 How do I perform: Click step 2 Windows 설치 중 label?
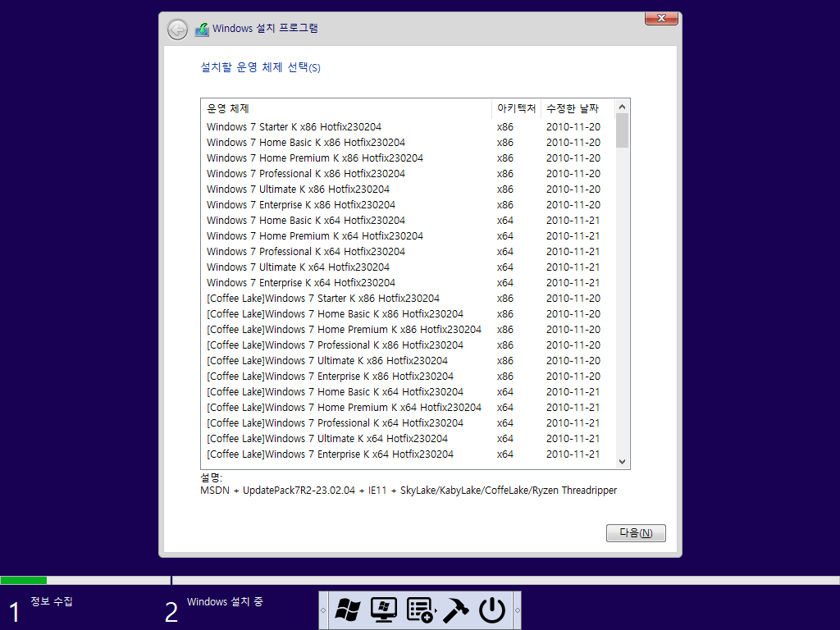[225, 601]
